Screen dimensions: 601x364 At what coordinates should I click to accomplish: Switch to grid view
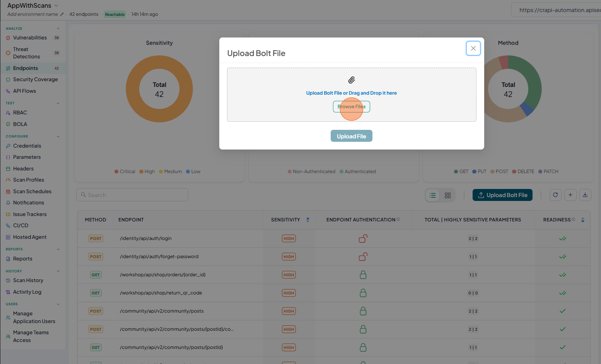(448, 196)
